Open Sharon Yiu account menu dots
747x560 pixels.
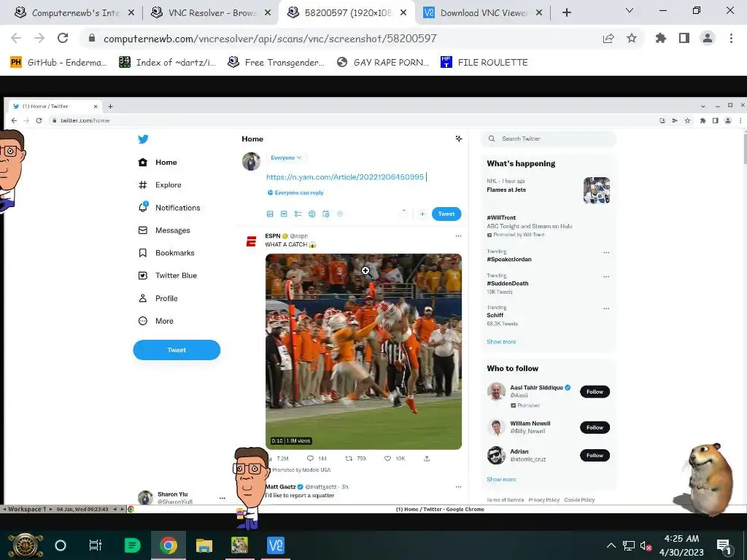[x=222, y=498]
